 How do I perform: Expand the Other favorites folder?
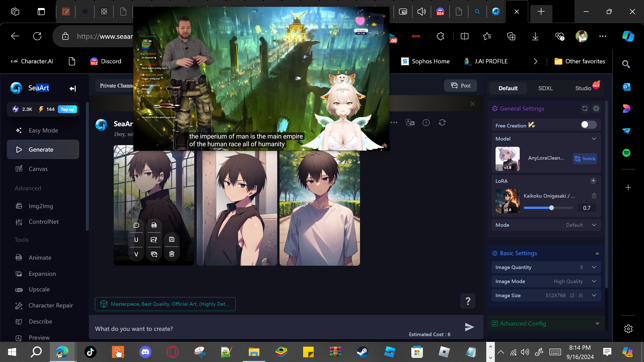580,61
